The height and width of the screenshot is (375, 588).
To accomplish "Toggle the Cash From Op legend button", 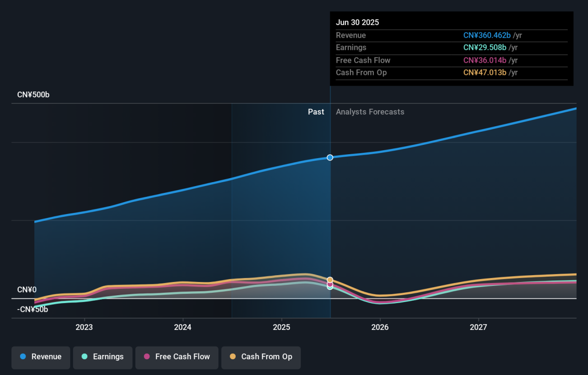I will [x=261, y=357].
